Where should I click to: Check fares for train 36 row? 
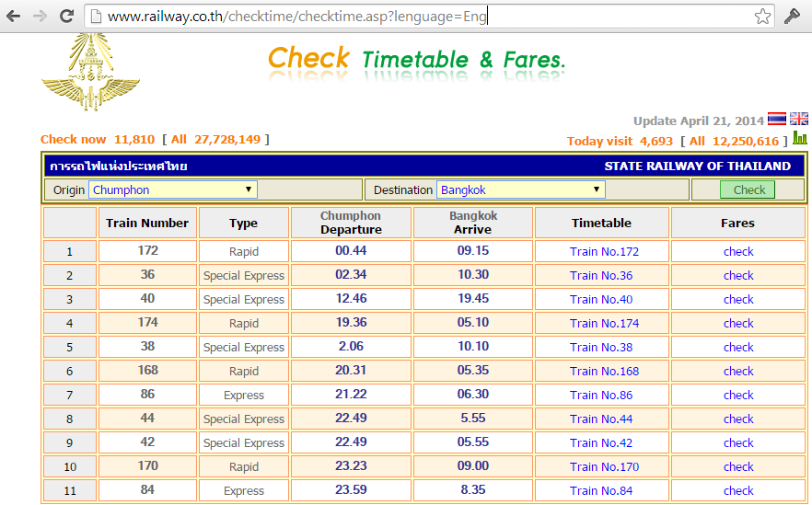pyautogui.click(x=738, y=276)
